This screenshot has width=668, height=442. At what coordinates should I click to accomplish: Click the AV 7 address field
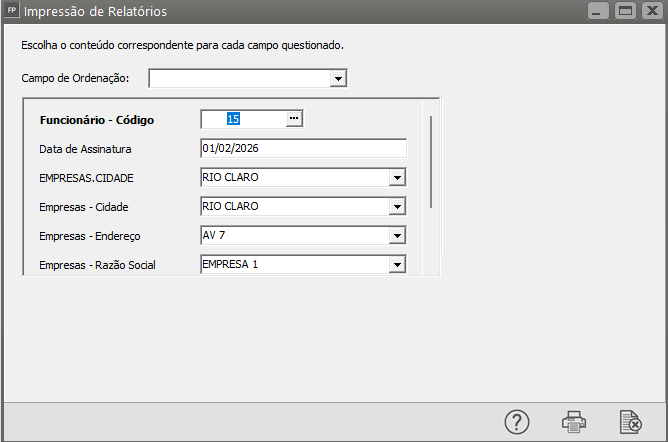pyautogui.click(x=293, y=236)
